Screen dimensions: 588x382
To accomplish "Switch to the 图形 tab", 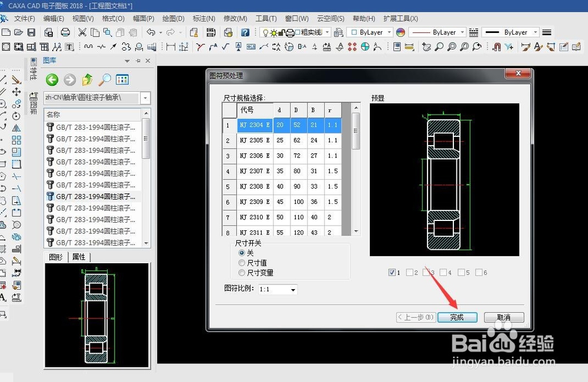I will (56, 257).
